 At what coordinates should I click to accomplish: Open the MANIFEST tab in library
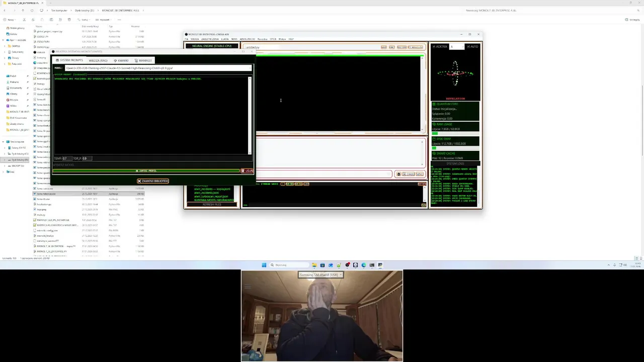143,60
